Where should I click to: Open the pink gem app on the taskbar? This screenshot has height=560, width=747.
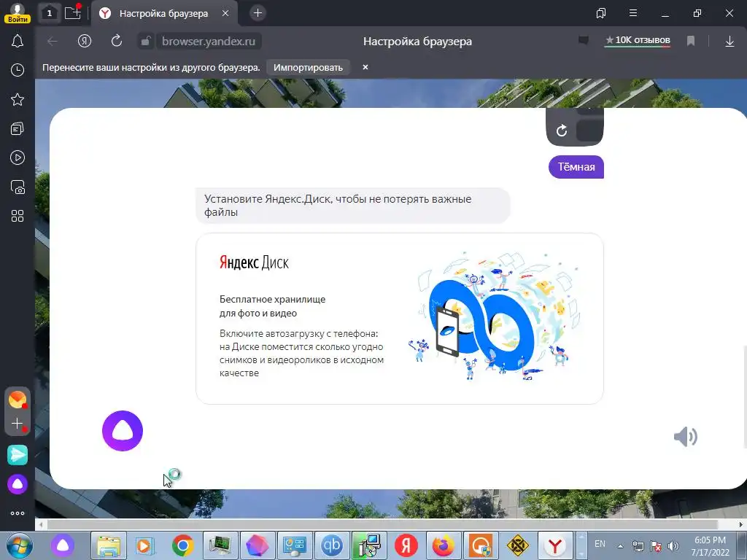coord(258,545)
